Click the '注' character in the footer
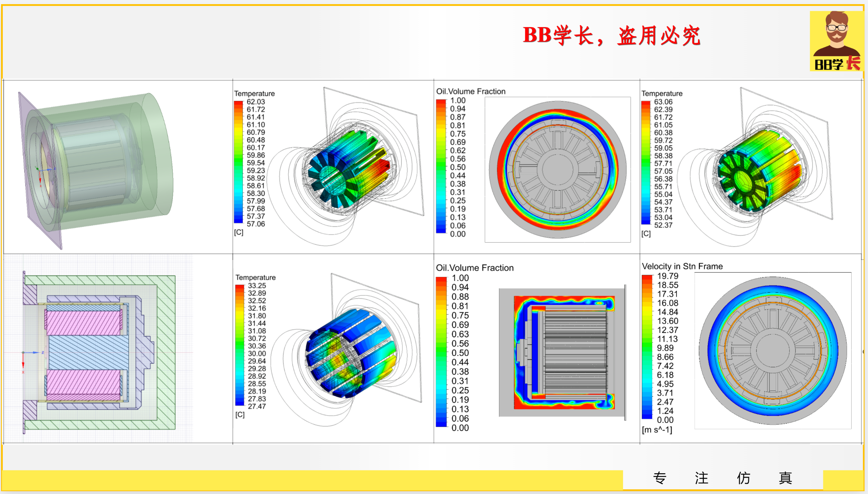This screenshot has height=494, width=868. point(701,478)
